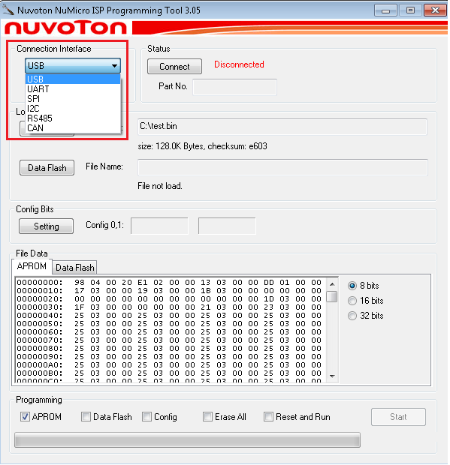Click the hex view scroll down arrow
Image resolution: width=450 pixels, height=465 pixels.
point(332,376)
